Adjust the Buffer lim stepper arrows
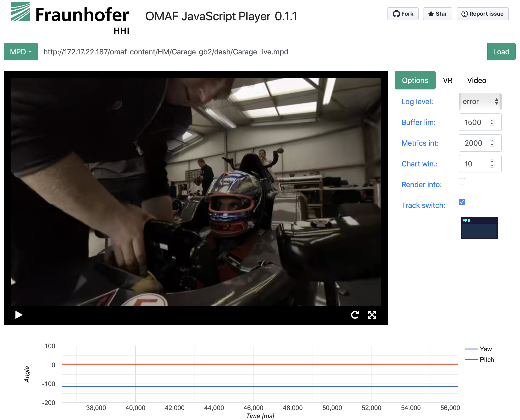The height and width of the screenshot is (420, 520). (x=492, y=122)
